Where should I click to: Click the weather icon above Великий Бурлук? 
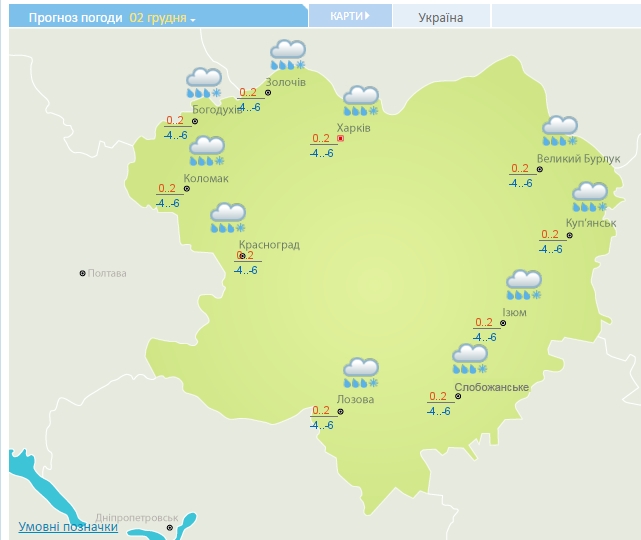point(560,132)
